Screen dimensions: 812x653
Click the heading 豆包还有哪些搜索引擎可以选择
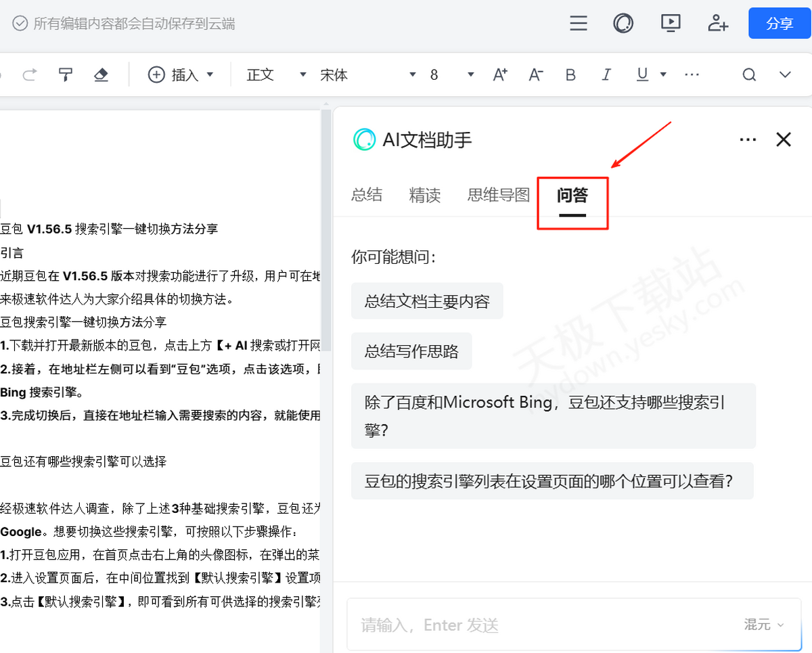[83, 461]
